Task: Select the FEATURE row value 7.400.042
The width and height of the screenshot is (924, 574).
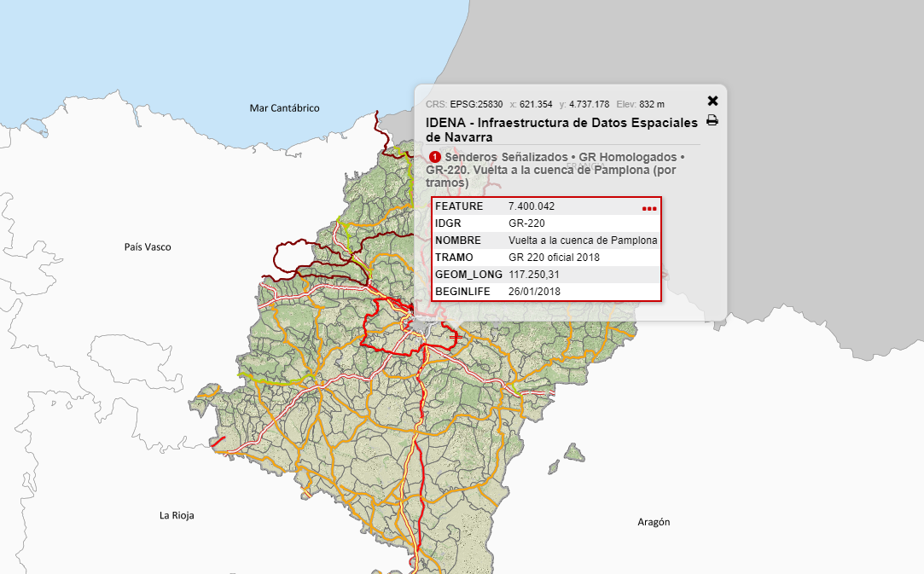Action: [x=532, y=206]
